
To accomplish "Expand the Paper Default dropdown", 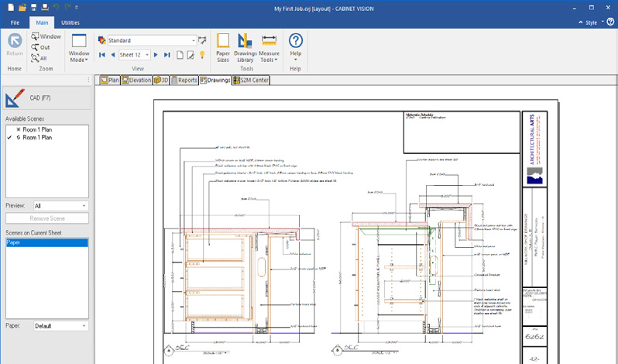I will pyautogui.click(x=84, y=326).
